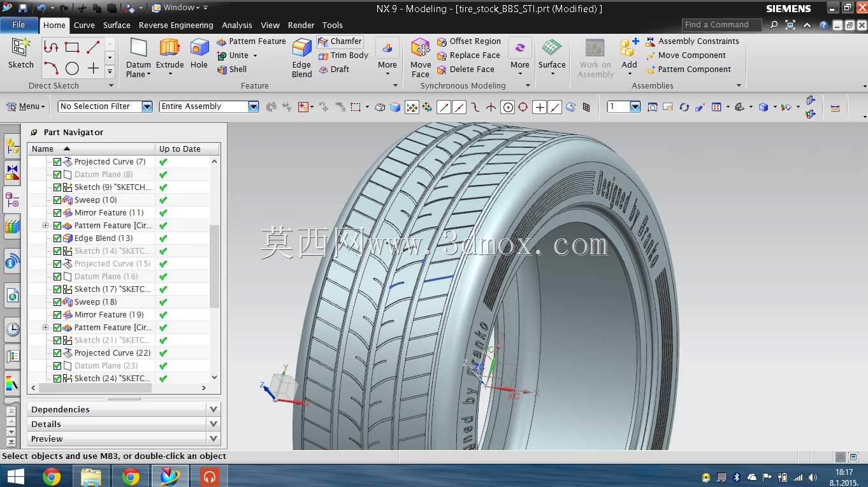This screenshot has width=868, height=487.
Task: Open the Window menu in title bar
Action: tap(181, 8)
